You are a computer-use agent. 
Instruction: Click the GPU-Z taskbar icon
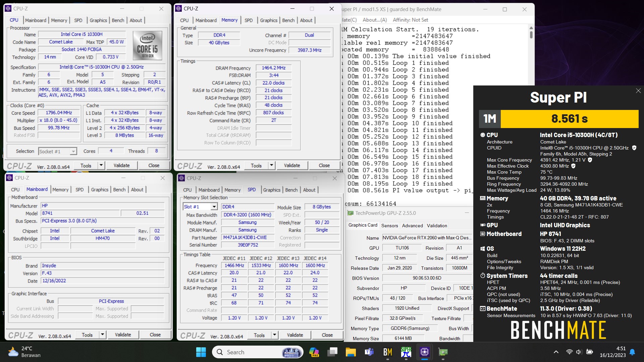443,352
